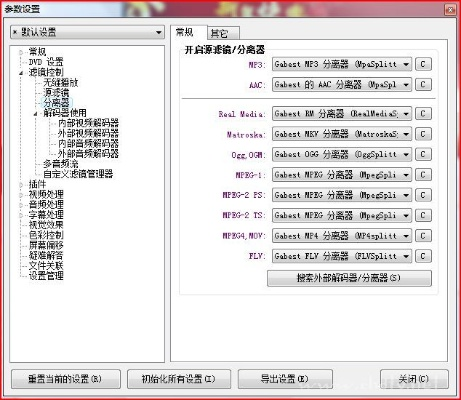Expand the 视频处理 tree node arrow
The width and height of the screenshot is (461, 400).
[21, 195]
